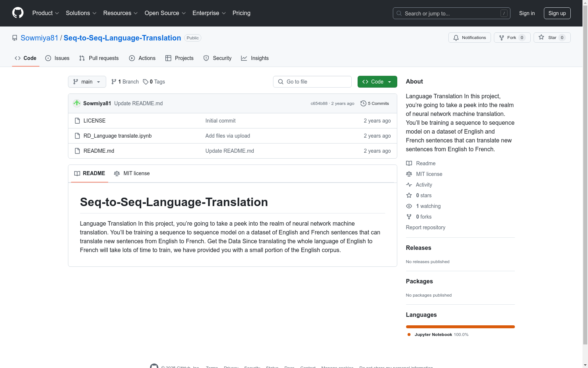Click the Security shield icon
The width and height of the screenshot is (588, 368).
[206, 58]
